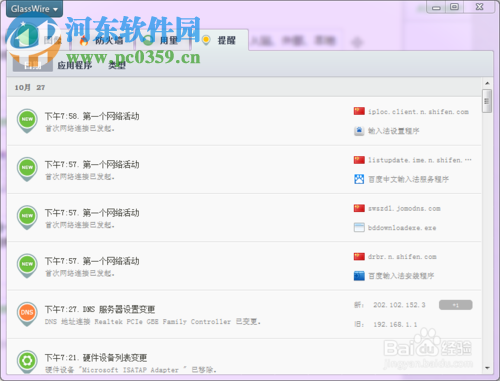Viewport: 500px width, 381px height.
Task: Click the old DNS address 192.168.1.1
Action: coord(395,324)
